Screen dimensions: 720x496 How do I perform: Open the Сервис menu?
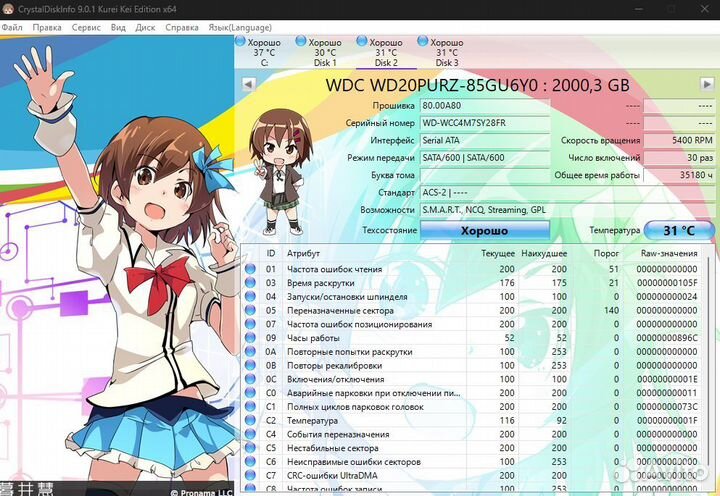(86, 27)
